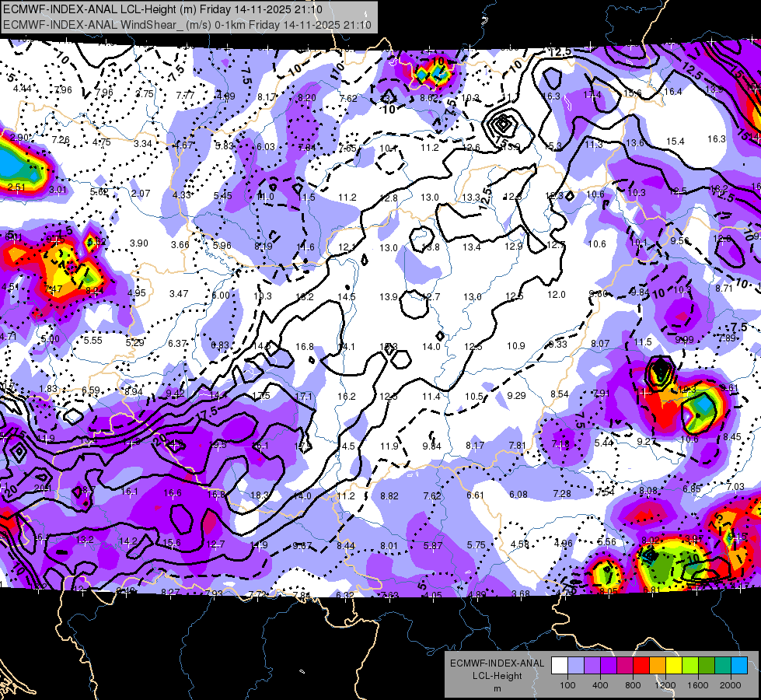Click the 'ECMWF-INDEX-ANAL' text in the legend
Viewport: 761px width, 700px height.
coord(497,663)
